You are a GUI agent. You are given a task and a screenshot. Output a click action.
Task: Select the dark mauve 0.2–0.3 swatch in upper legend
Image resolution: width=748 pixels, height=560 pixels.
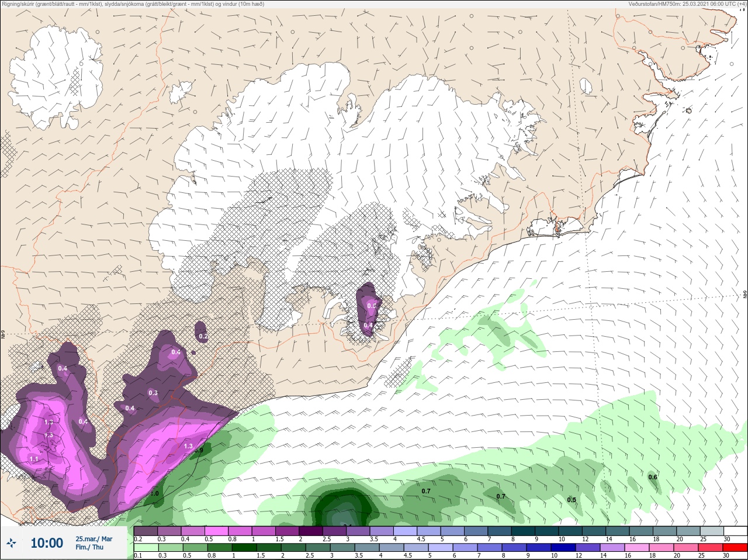(x=146, y=531)
